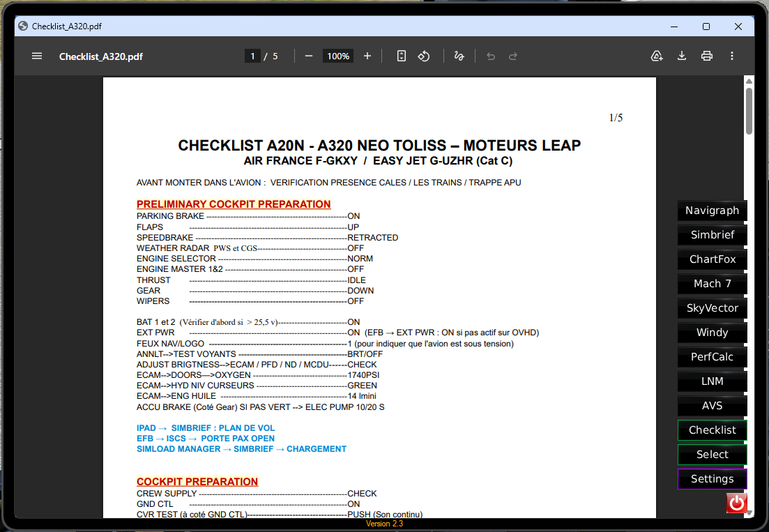Click the 100% zoom level field
Screen dimensions: 769x532
[x=338, y=56]
